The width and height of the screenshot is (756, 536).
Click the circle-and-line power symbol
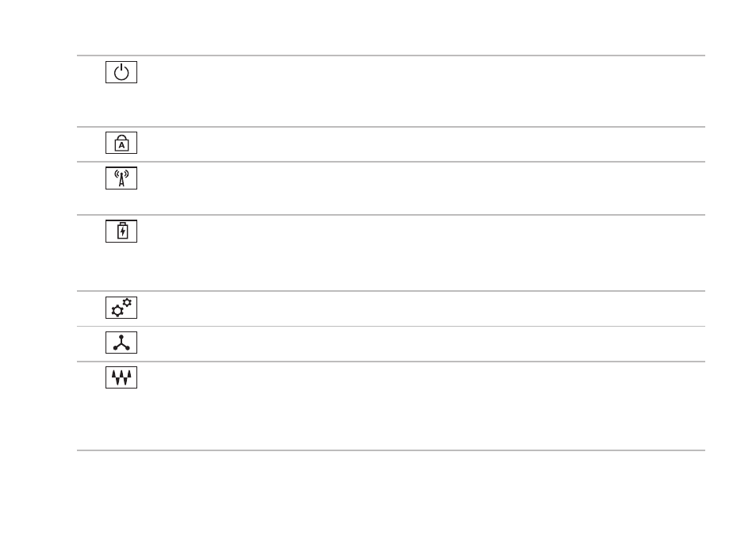121,72
